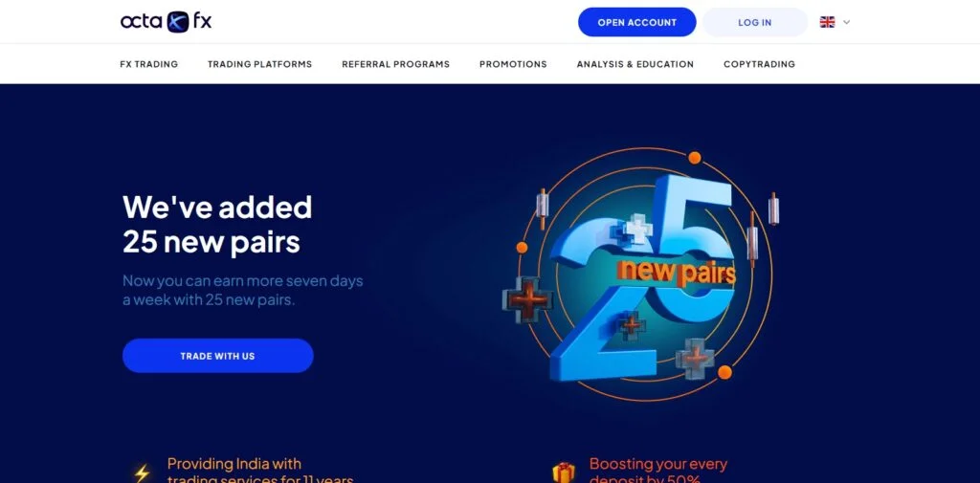The width and height of the screenshot is (980, 483).
Task: Click the lightning bolt icon
Action: coord(142,472)
